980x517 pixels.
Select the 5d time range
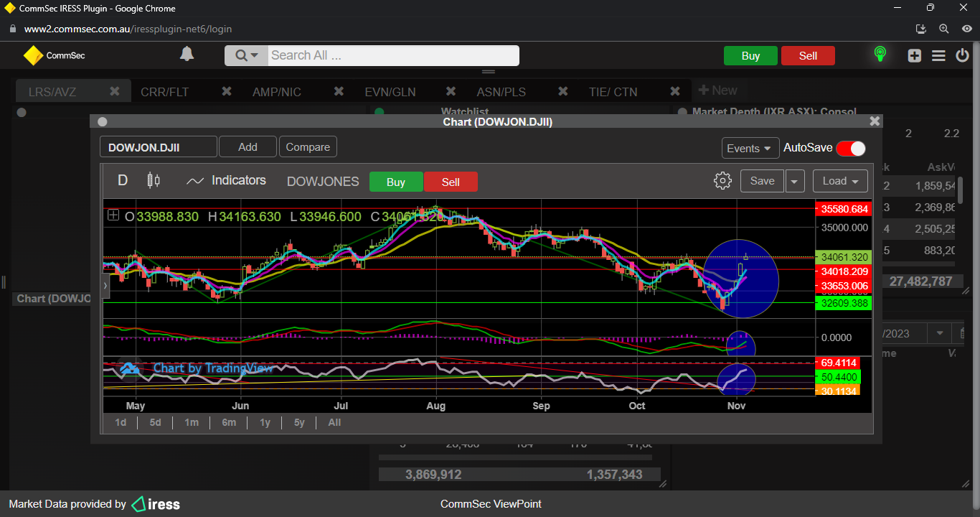tap(155, 422)
